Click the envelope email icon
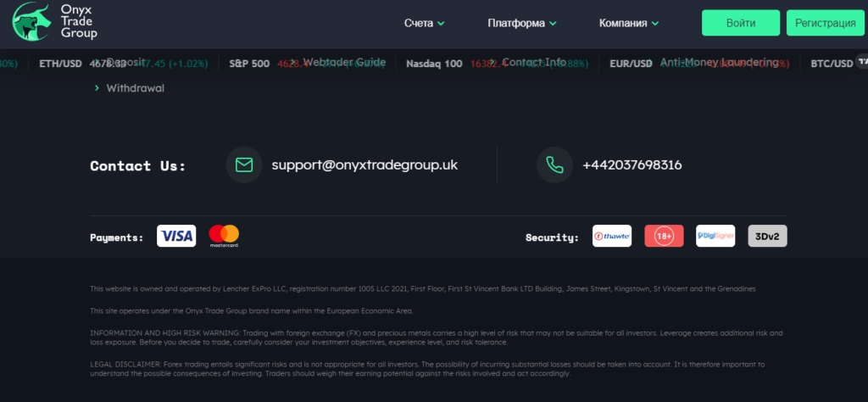 (x=244, y=165)
